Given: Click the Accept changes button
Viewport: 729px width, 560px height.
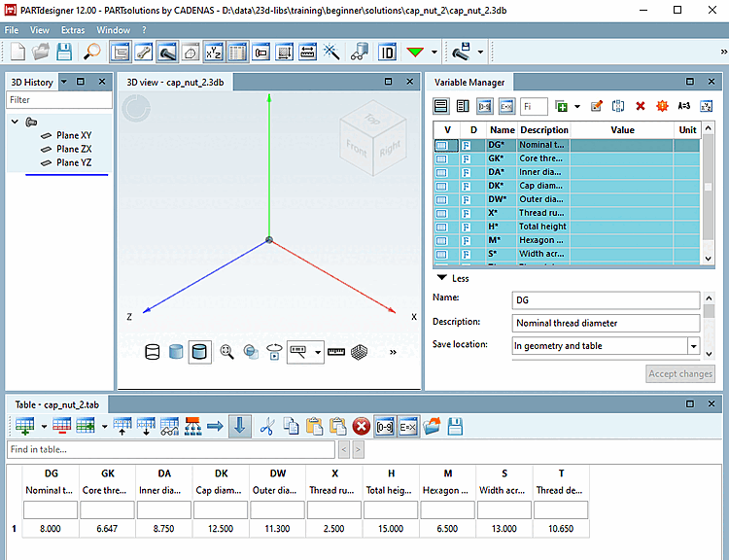Looking at the screenshot, I should click(680, 373).
